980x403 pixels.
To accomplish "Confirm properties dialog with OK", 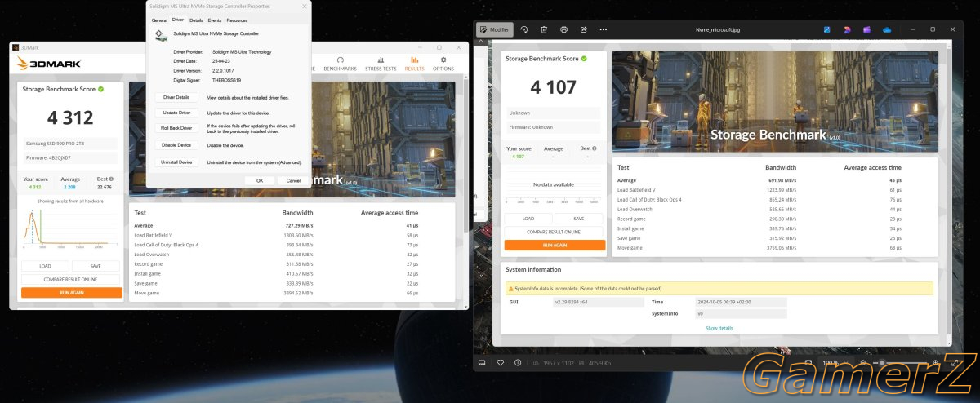I will (259, 180).
